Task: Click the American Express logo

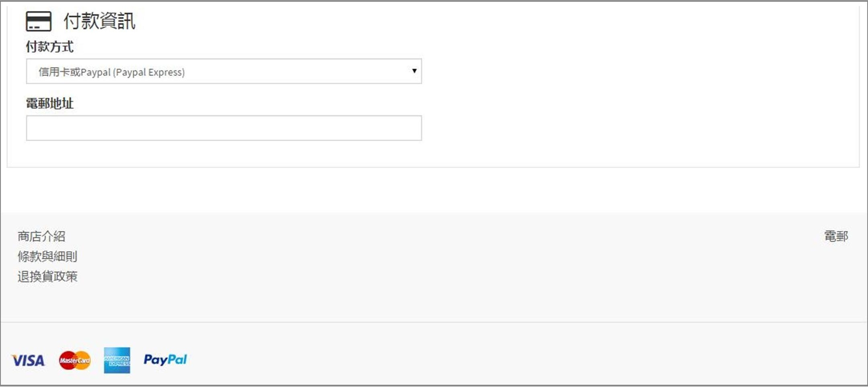Action: click(117, 360)
